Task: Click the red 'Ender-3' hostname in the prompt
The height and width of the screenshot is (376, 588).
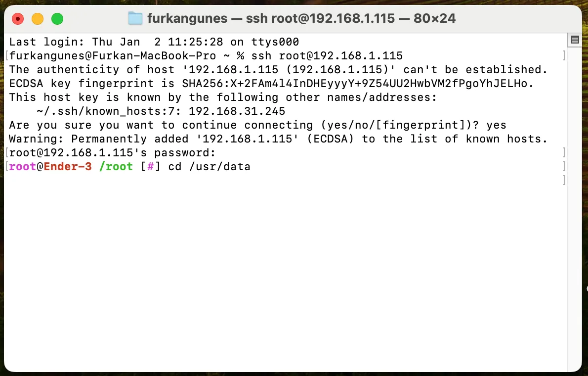Action: coord(68,166)
